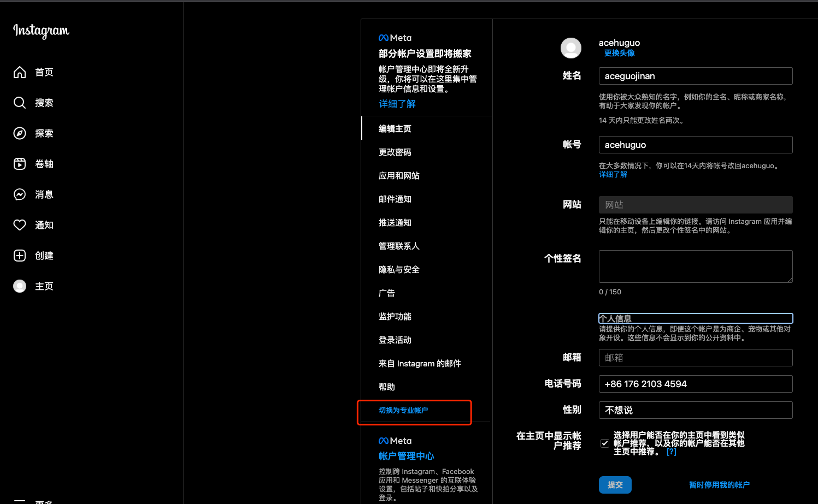Click the 通知 heart icon

click(x=20, y=225)
